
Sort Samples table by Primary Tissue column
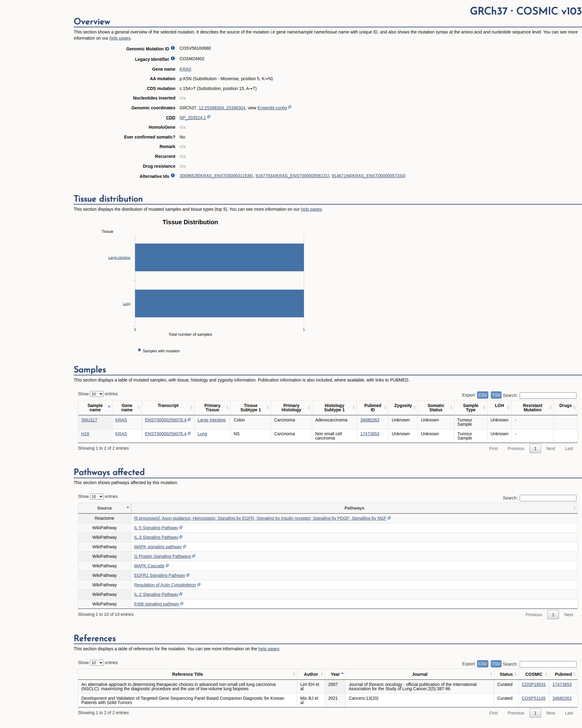[212, 408]
